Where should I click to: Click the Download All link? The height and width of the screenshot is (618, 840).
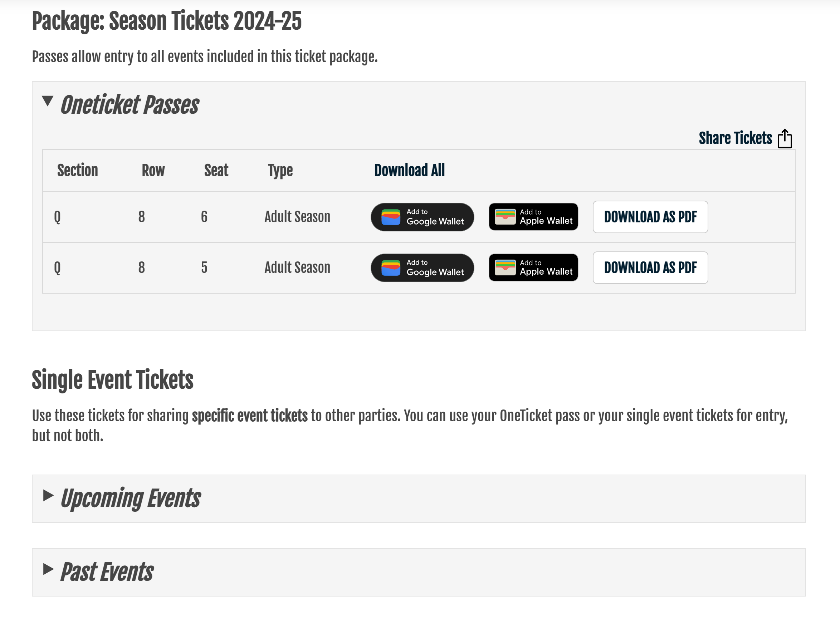[x=409, y=171]
